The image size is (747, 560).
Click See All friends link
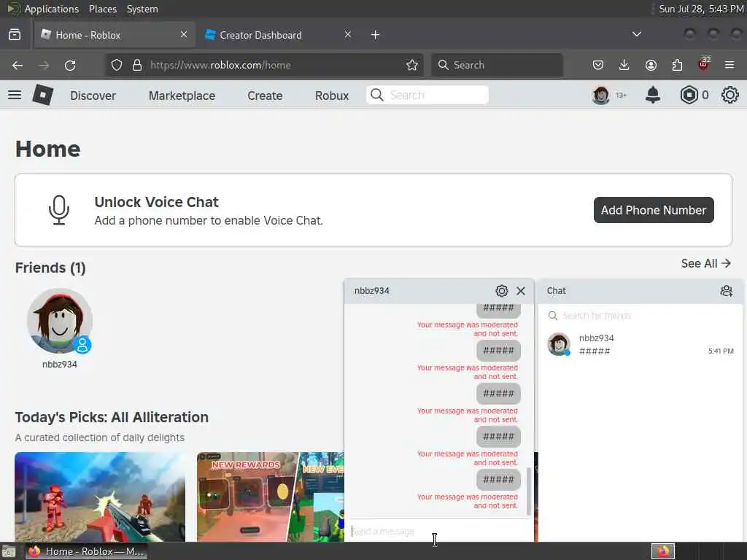(705, 263)
